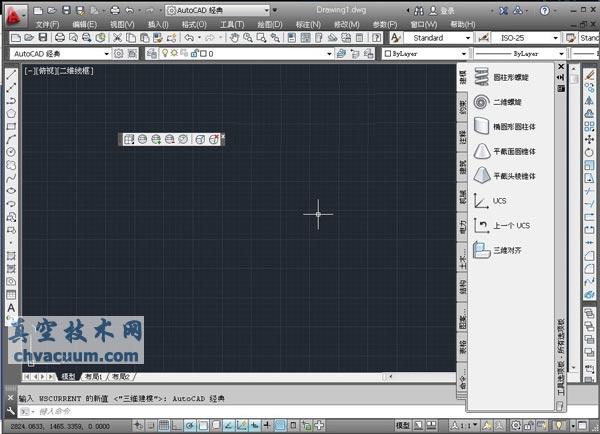Click the command line input field
This screenshot has width=600, height=434.
coord(150,411)
